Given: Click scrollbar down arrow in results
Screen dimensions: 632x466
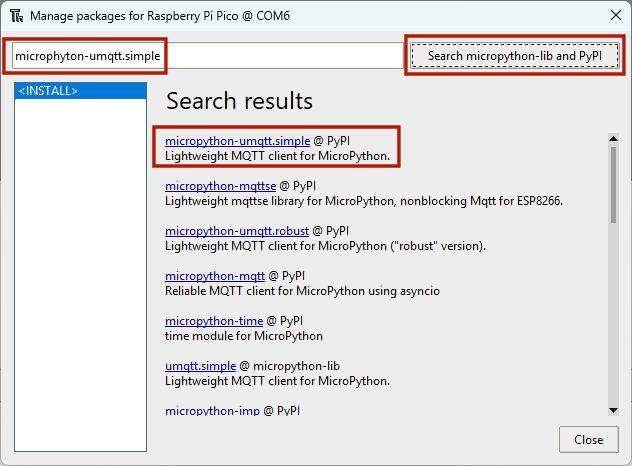Looking at the screenshot, I should (613, 410).
